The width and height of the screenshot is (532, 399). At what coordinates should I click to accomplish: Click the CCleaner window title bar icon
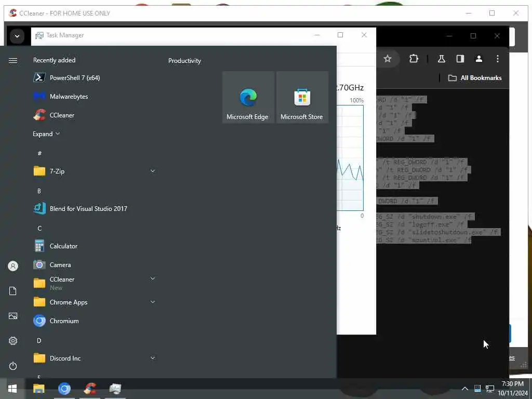point(13,13)
